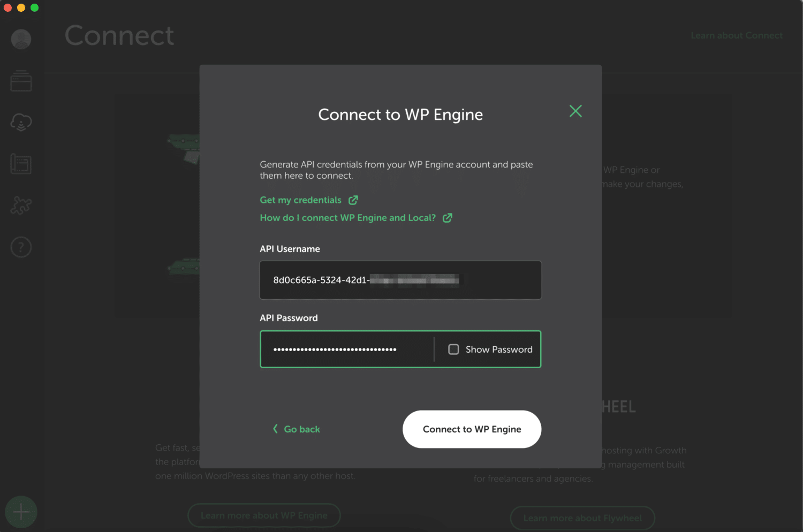Open the Learn about Connect link
The height and width of the screenshot is (532, 803).
click(736, 35)
